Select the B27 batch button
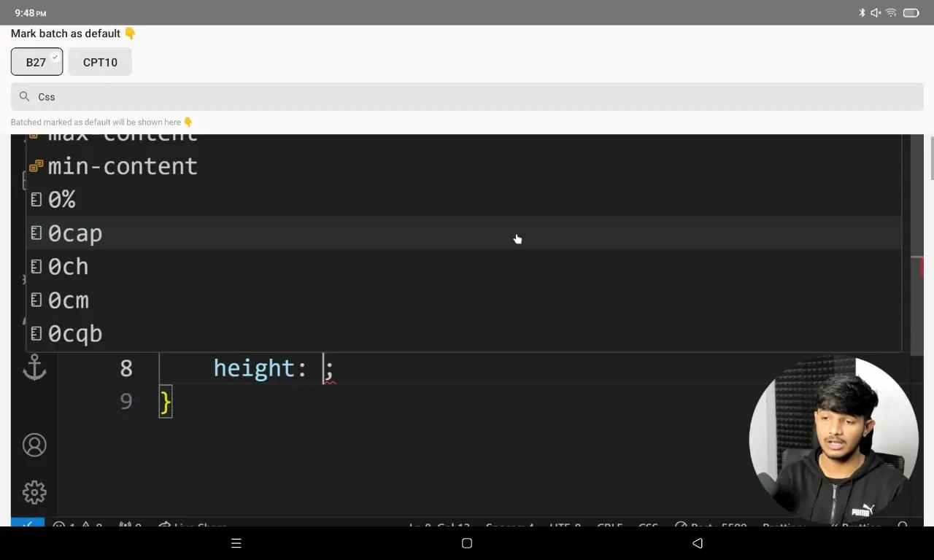The width and height of the screenshot is (934, 560). point(36,62)
